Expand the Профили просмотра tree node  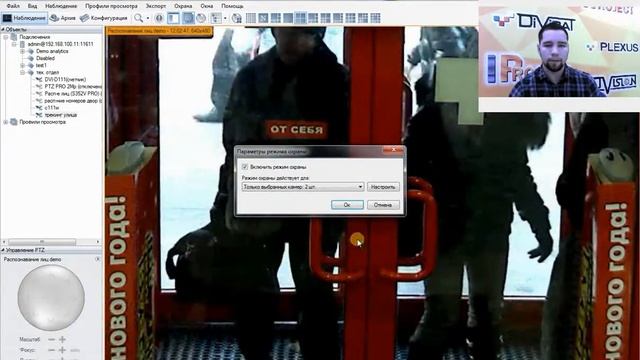[x=6, y=122]
